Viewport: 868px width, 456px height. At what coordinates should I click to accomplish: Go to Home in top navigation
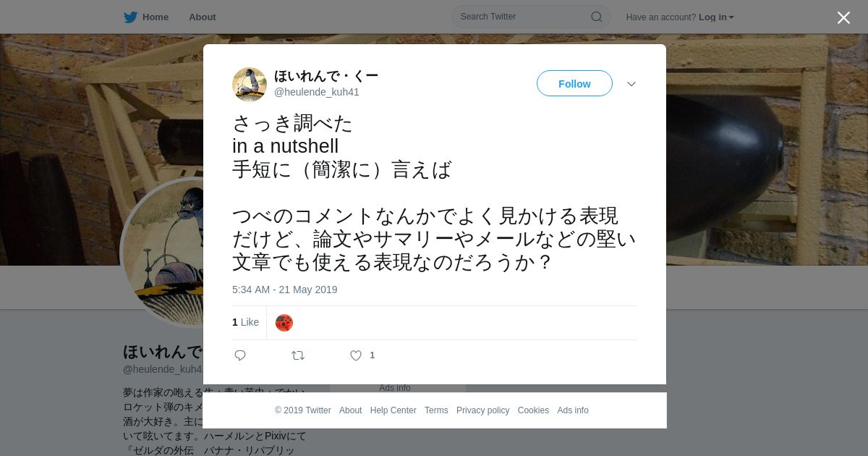(156, 17)
